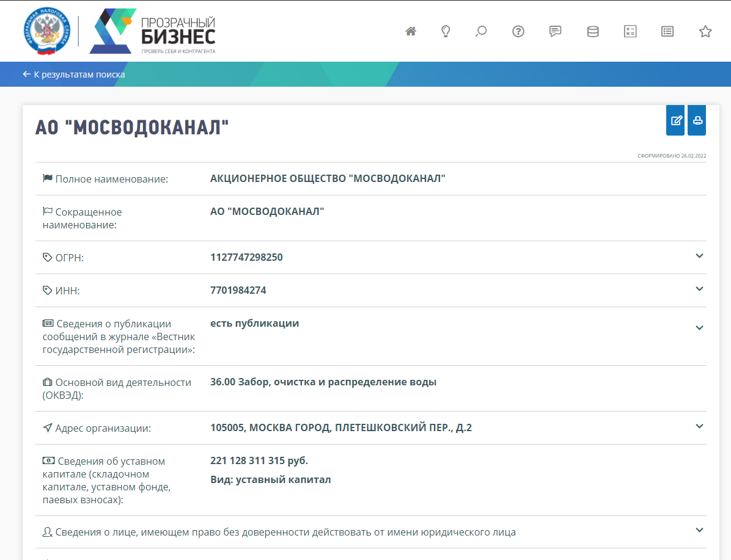Expand the ИНН row details
The width and height of the screenshot is (731, 560).
click(700, 289)
